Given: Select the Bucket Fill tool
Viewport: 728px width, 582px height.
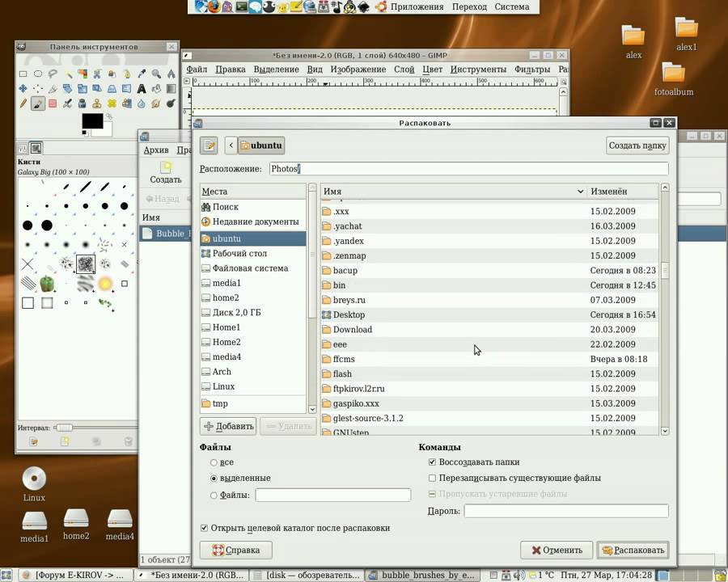Looking at the screenshot, I should tap(156, 88).
